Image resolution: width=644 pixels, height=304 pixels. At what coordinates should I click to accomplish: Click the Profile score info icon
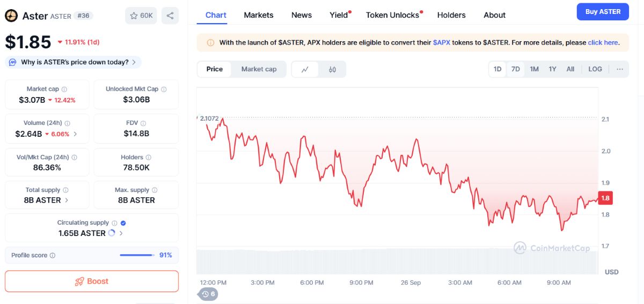pos(53,255)
